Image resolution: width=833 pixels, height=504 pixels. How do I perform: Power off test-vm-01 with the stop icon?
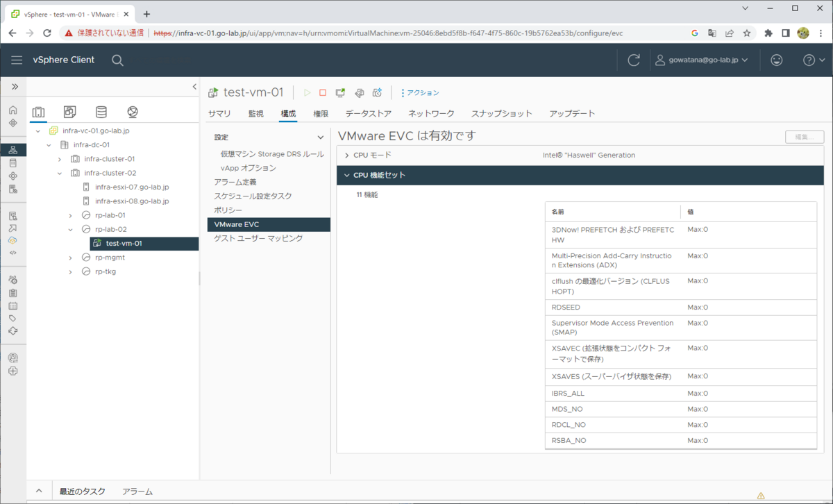coord(323,92)
